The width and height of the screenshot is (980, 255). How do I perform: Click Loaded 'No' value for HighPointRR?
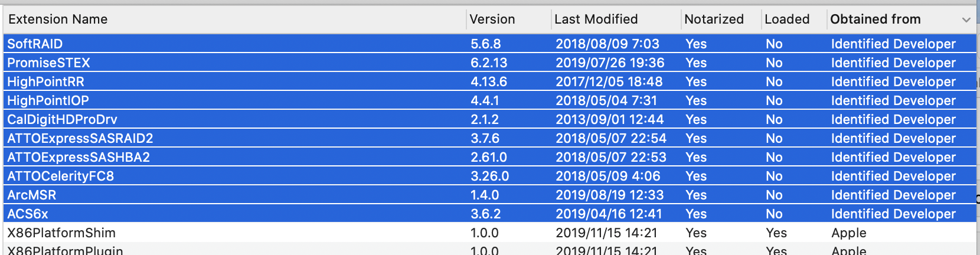774,81
